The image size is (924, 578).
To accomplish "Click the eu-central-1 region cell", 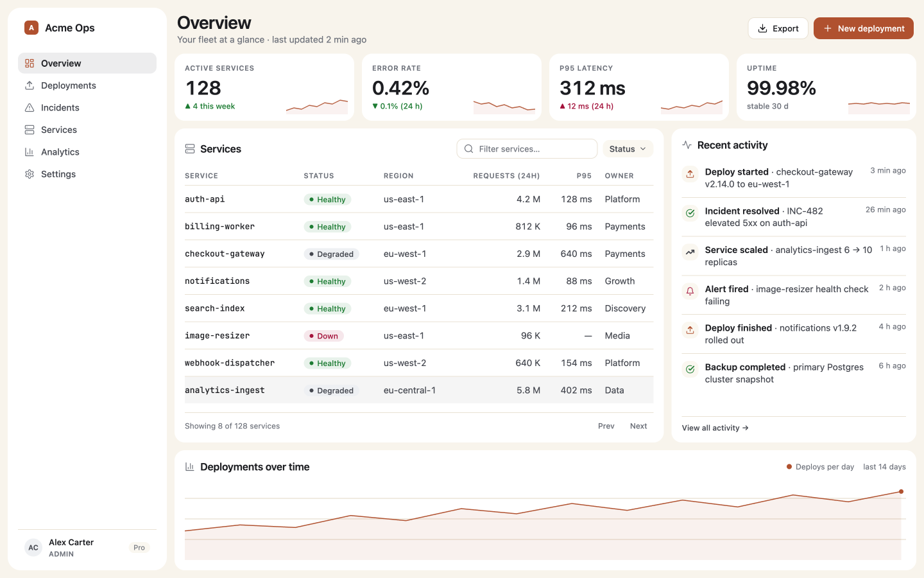I will 409,390.
